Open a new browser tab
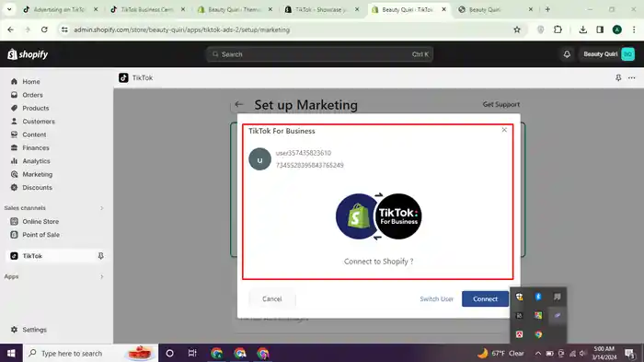The image size is (644, 362). pyautogui.click(x=547, y=9)
